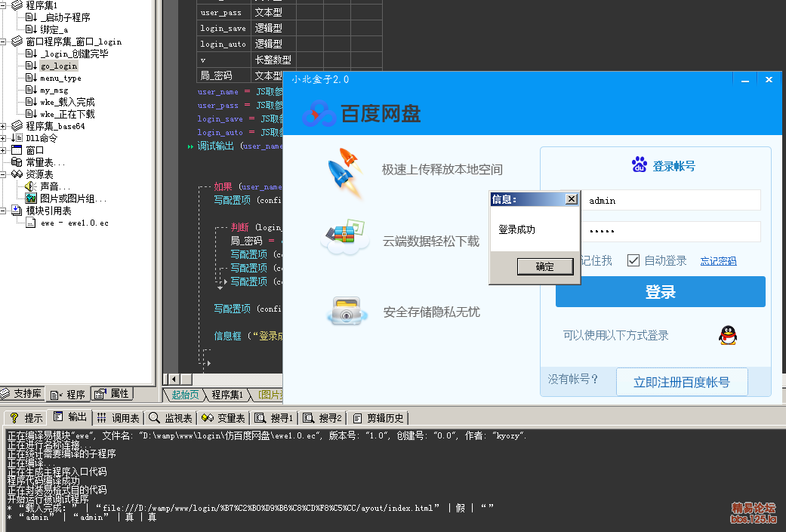The height and width of the screenshot is (532, 786).
Task: Expand the Dll命令 tree node
Action: click(x=5, y=138)
